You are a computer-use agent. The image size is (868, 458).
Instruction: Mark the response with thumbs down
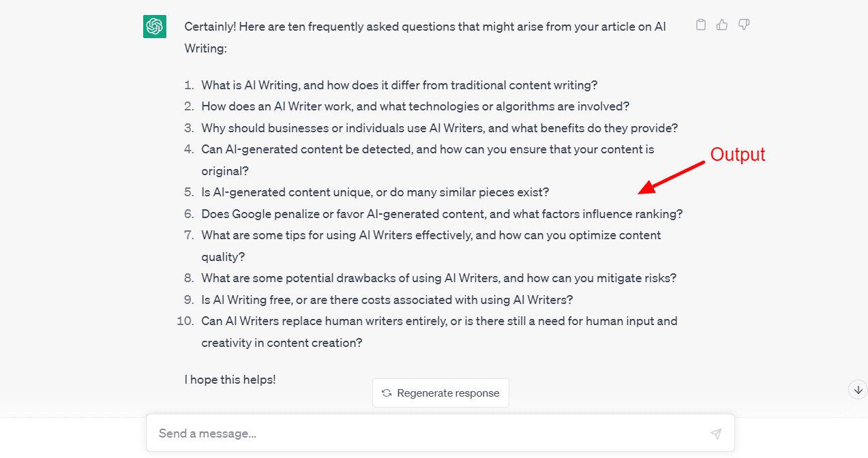tap(744, 25)
